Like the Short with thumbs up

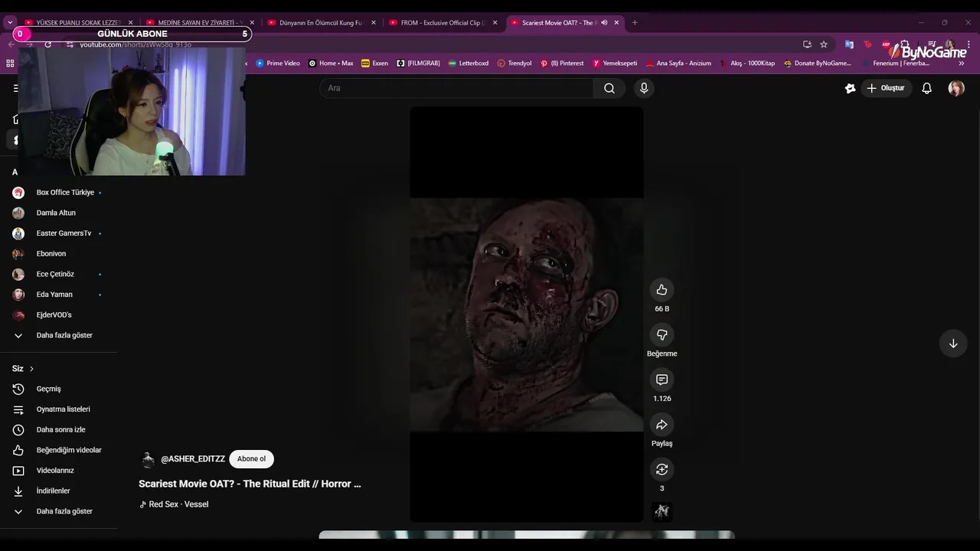click(661, 290)
